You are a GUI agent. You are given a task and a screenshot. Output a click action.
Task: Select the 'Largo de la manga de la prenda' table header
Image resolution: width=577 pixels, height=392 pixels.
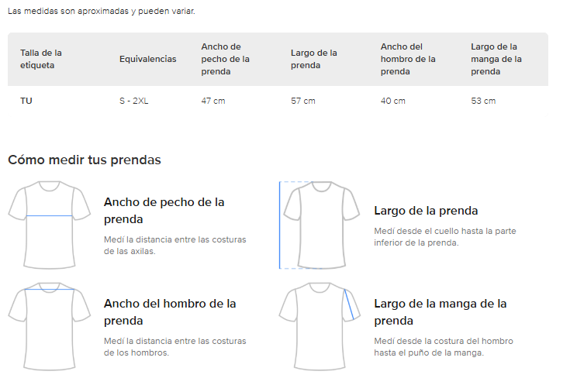pyautogui.click(x=496, y=59)
